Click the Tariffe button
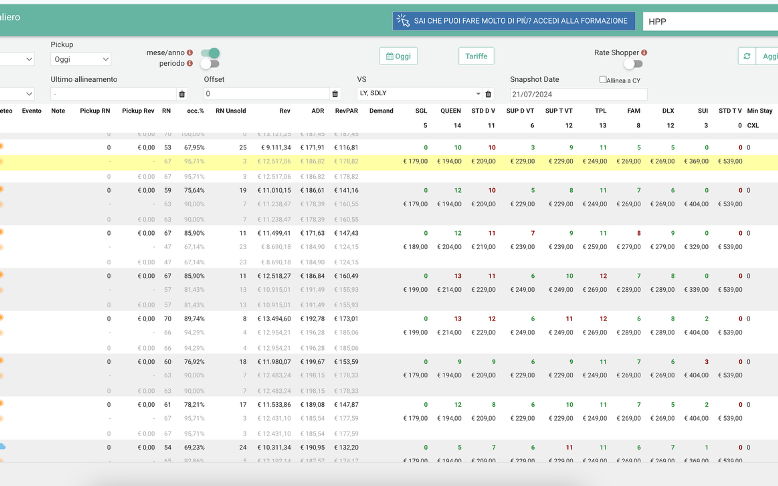The height and width of the screenshot is (486, 778). (476, 57)
